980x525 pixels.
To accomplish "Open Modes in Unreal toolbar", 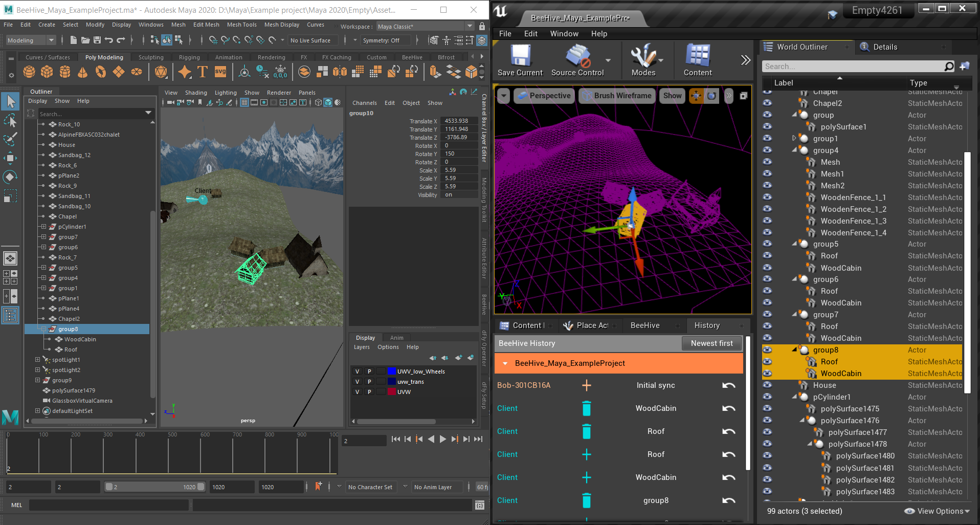I will (x=643, y=60).
